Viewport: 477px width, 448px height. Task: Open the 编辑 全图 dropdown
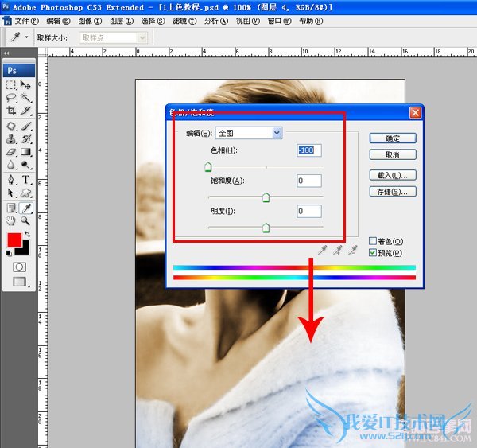[x=249, y=133]
